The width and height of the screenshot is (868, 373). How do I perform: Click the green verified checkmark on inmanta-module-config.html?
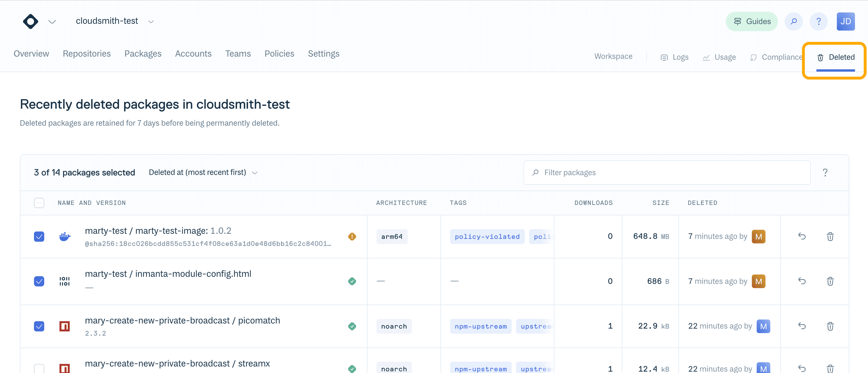pyautogui.click(x=352, y=281)
